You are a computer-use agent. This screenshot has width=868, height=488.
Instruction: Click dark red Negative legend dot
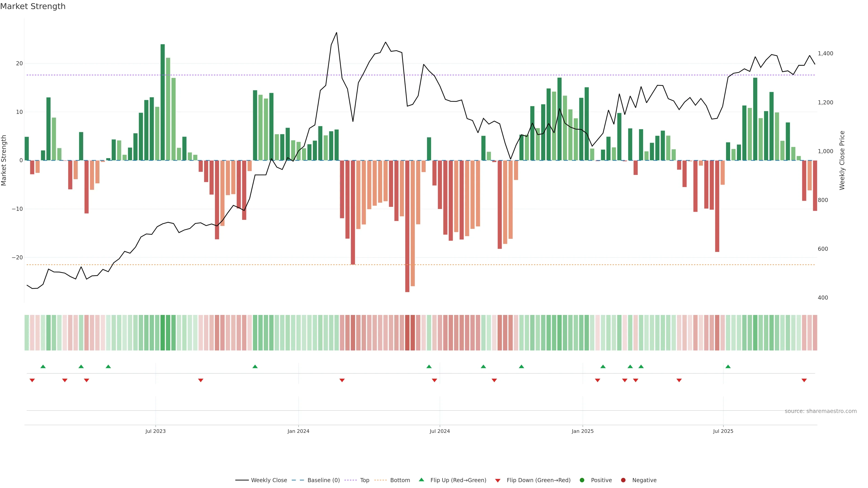623,480
